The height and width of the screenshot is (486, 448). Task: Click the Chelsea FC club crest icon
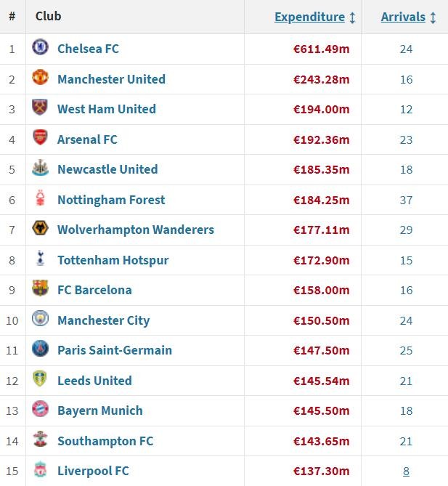tap(41, 48)
